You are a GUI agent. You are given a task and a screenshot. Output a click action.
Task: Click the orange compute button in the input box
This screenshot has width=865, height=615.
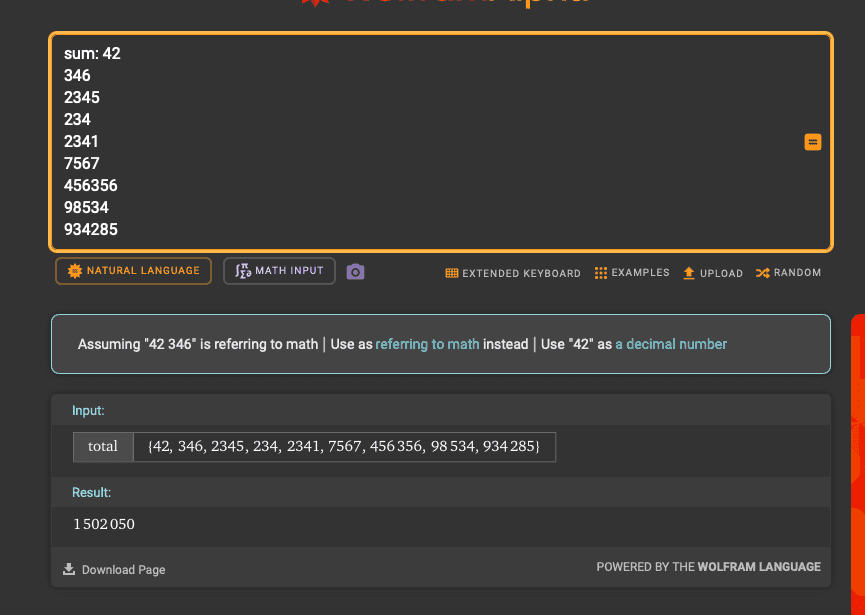(813, 142)
